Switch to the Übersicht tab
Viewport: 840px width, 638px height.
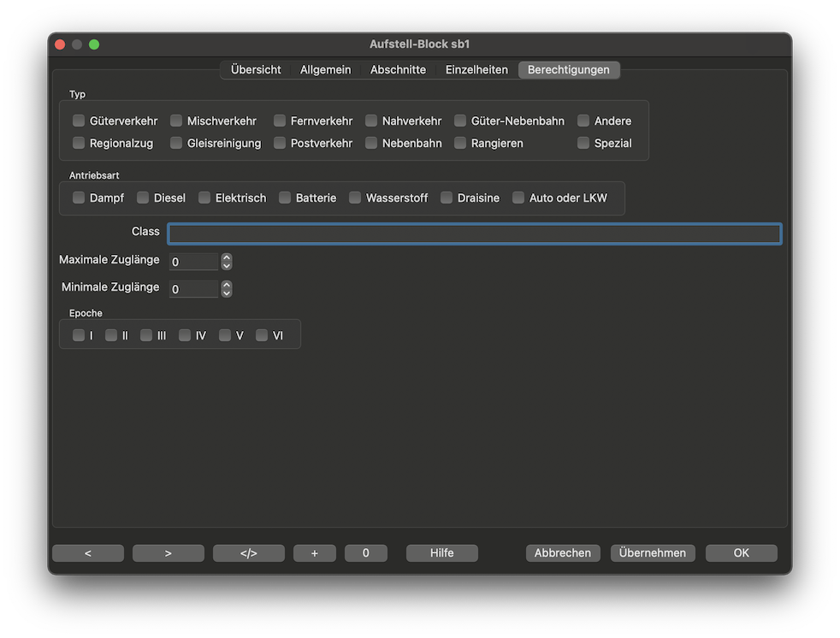(x=256, y=70)
